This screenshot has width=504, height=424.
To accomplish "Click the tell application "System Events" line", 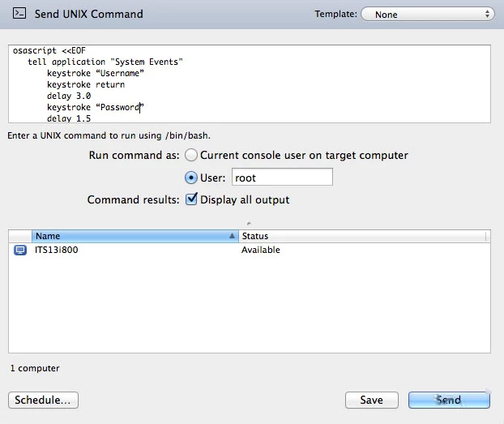I will [105, 62].
